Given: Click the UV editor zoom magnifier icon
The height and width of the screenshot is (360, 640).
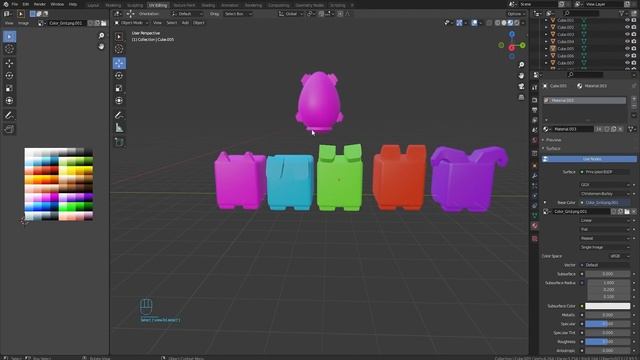Looking at the screenshot, I should click(x=101, y=36).
